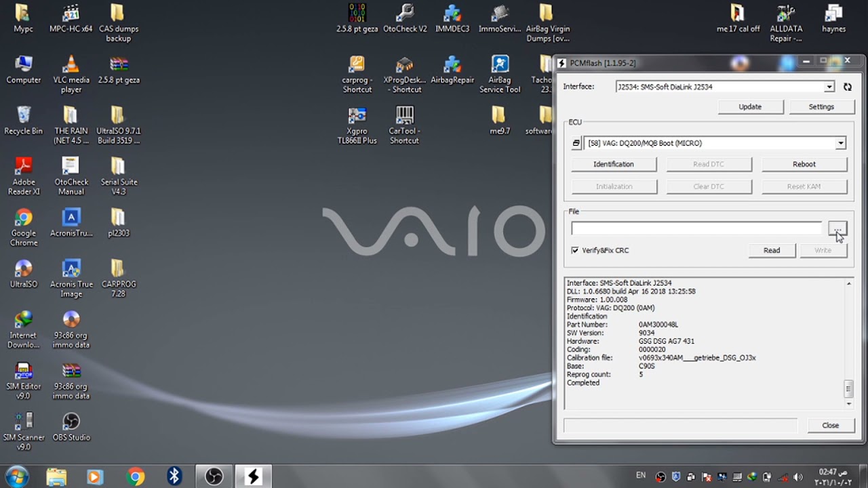Click the log scrollbar thumb
Viewport: 868px width, 488px height.
coord(848,389)
